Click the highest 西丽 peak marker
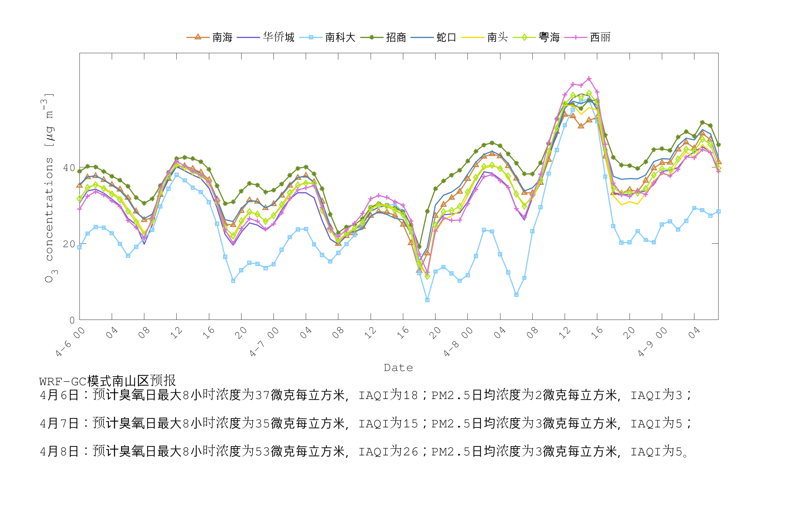Image resolution: width=798 pixels, height=532 pixels. 589,79
